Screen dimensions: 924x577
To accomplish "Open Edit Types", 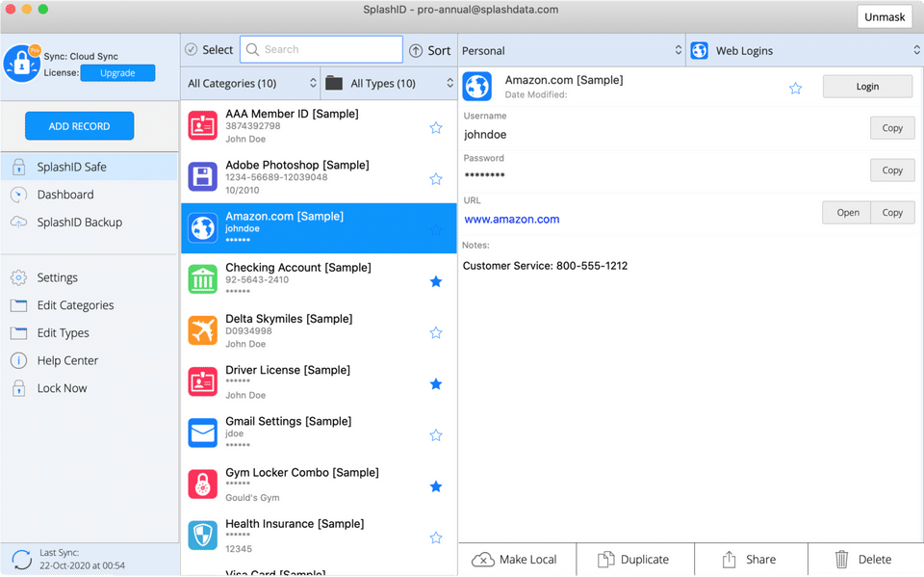I will [x=89, y=332].
